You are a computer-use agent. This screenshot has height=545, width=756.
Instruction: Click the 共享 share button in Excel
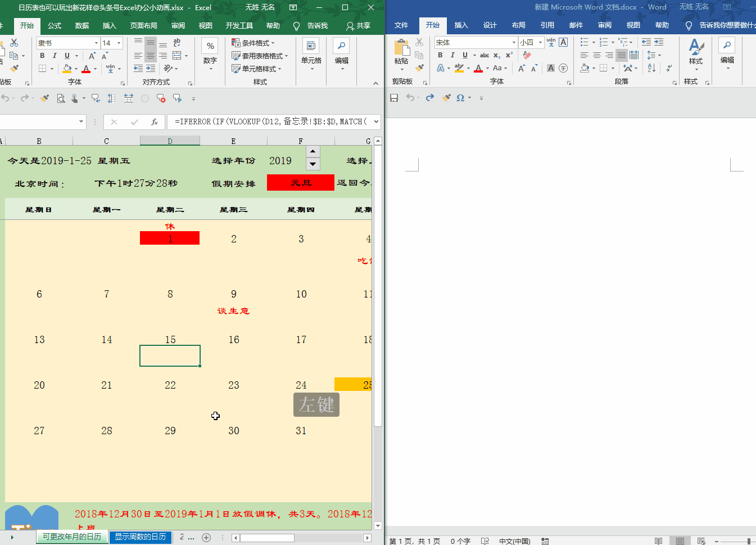pyautogui.click(x=358, y=26)
